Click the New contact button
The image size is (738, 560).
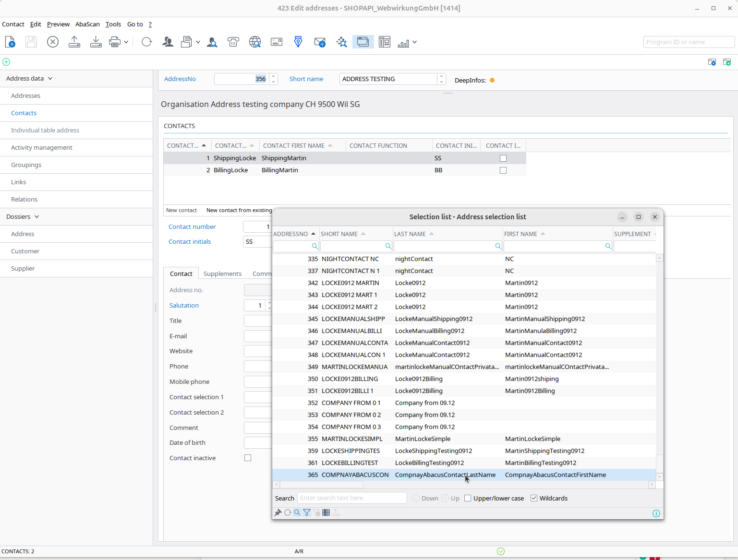pyautogui.click(x=181, y=210)
